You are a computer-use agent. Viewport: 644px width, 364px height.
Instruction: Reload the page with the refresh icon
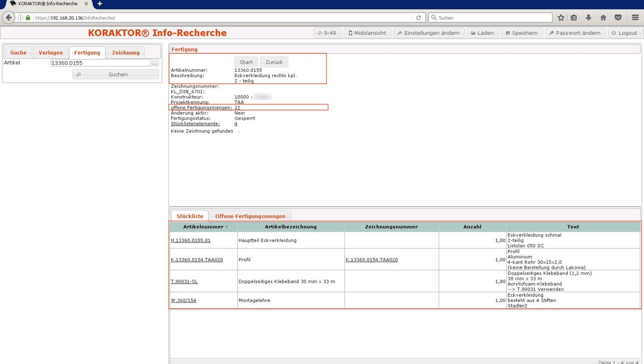pos(418,18)
